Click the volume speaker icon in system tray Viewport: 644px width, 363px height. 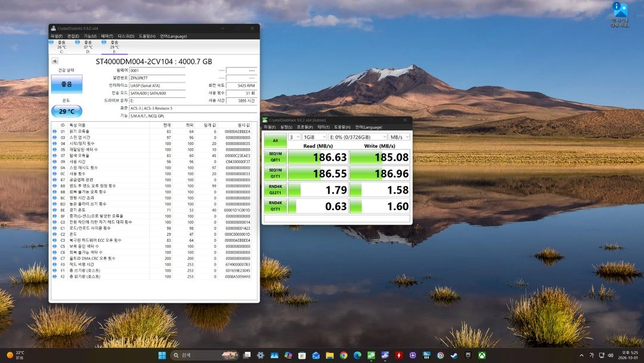[611, 355]
